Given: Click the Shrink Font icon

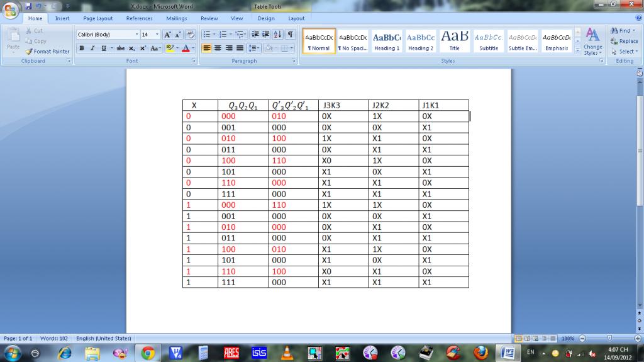Looking at the screenshot, I should pos(178,35).
